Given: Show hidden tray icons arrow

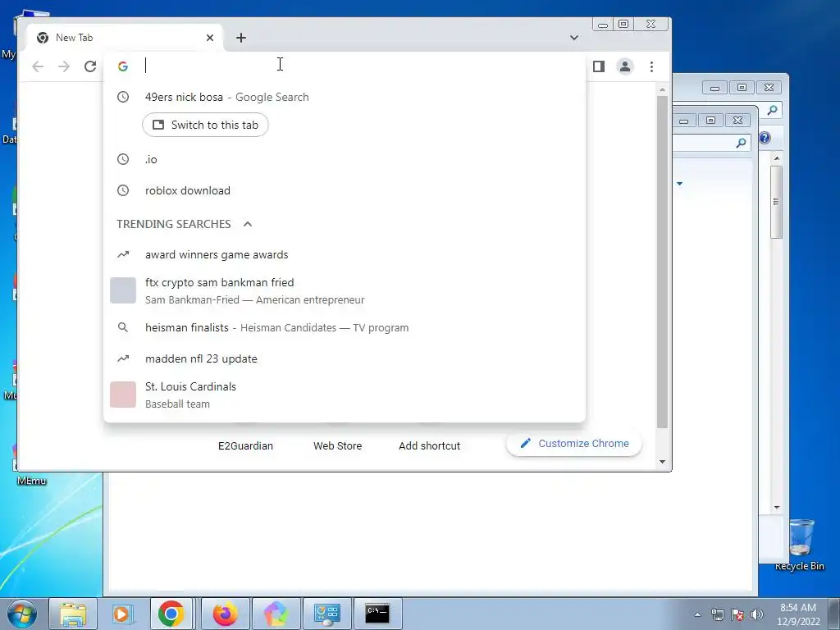Looking at the screenshot, I should pyautogui.click(x=697, y=614).
